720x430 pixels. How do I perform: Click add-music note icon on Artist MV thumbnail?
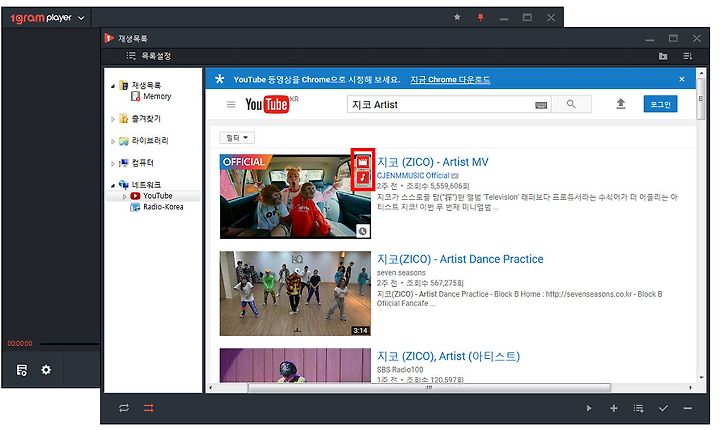(x=363, y=177)
